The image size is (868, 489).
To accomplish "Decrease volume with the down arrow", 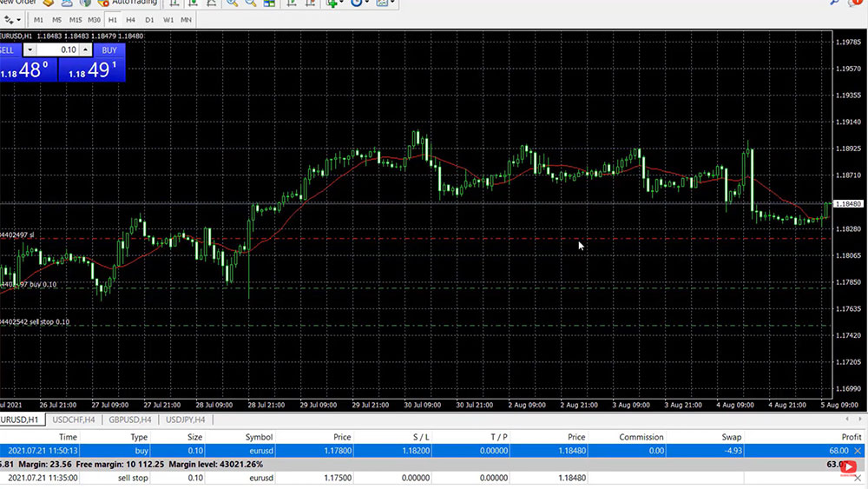I will [x=30, y=50].
